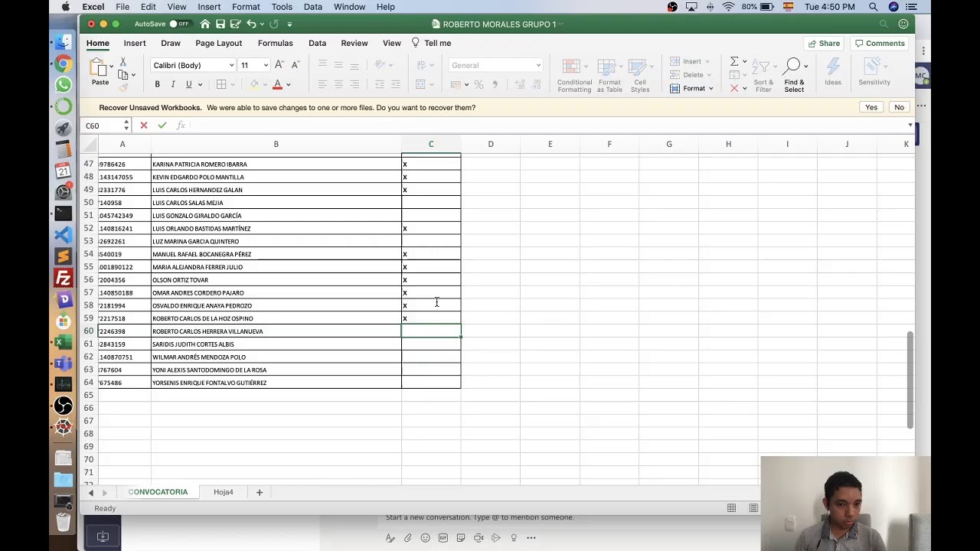
Task: Toggle AutoSave switch
Action: coord(180,24)
